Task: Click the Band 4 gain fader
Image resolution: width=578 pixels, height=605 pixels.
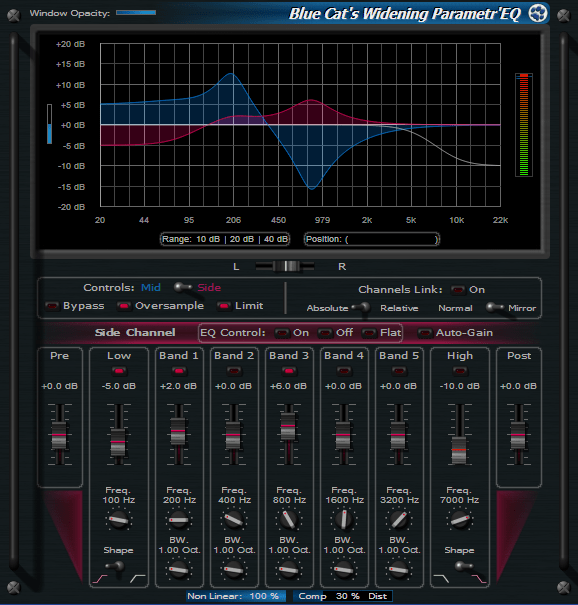Action: (343, 434)
